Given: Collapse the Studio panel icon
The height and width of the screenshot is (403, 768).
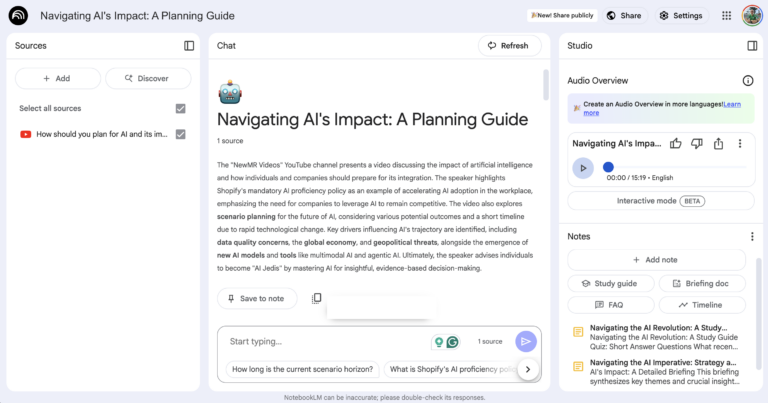Looking at the screenshot, I should [752, 46].
